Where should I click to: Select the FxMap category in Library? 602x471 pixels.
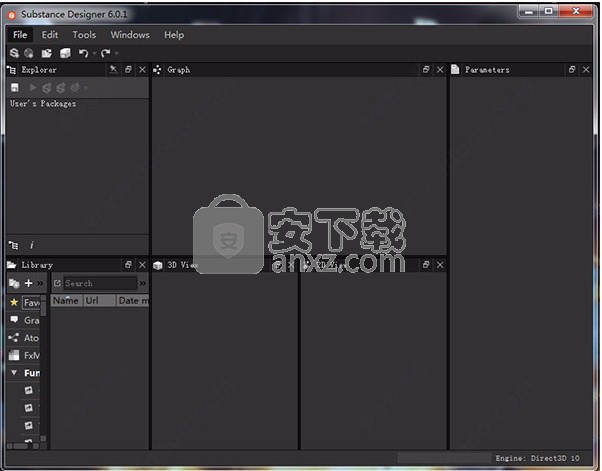point(25,355)
